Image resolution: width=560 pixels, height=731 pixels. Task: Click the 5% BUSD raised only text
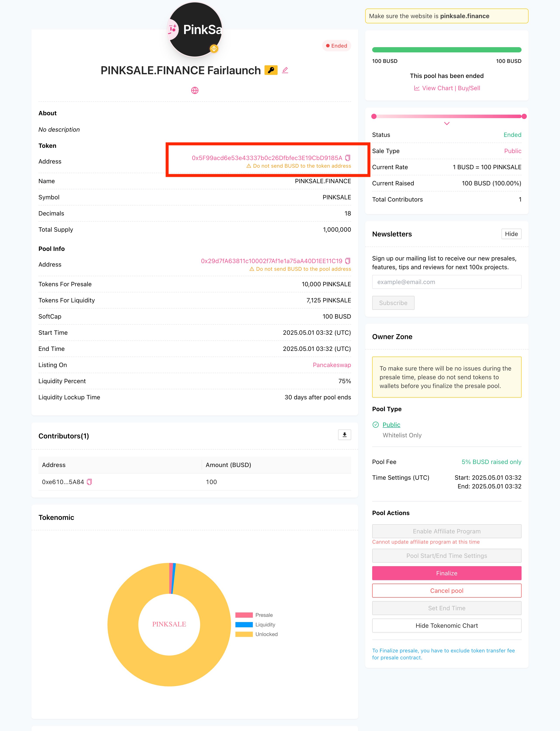pos(491,462)
